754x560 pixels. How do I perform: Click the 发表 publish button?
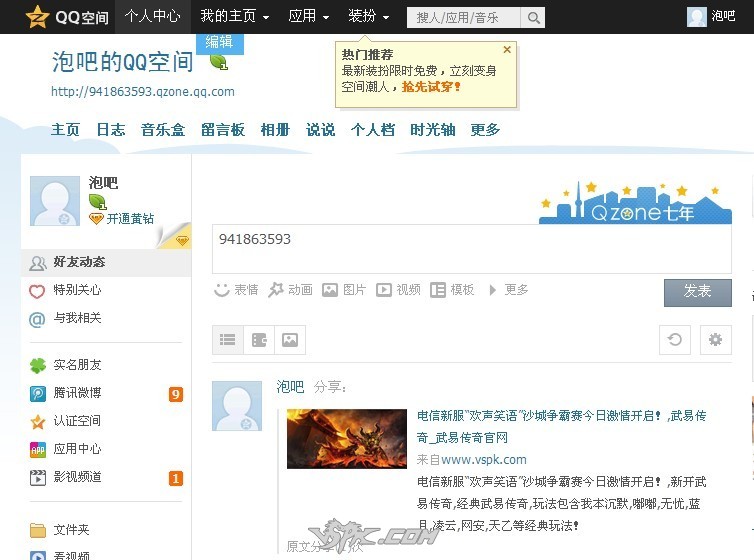[698, 292]
